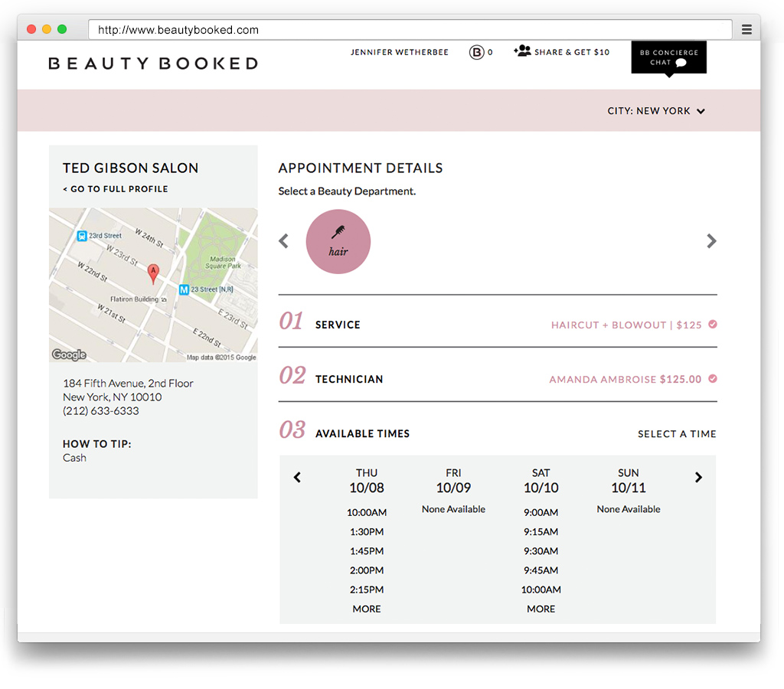784x689 pixels.
Task: Click the 23 Street N,R metro icon
Action: point(184,289)
